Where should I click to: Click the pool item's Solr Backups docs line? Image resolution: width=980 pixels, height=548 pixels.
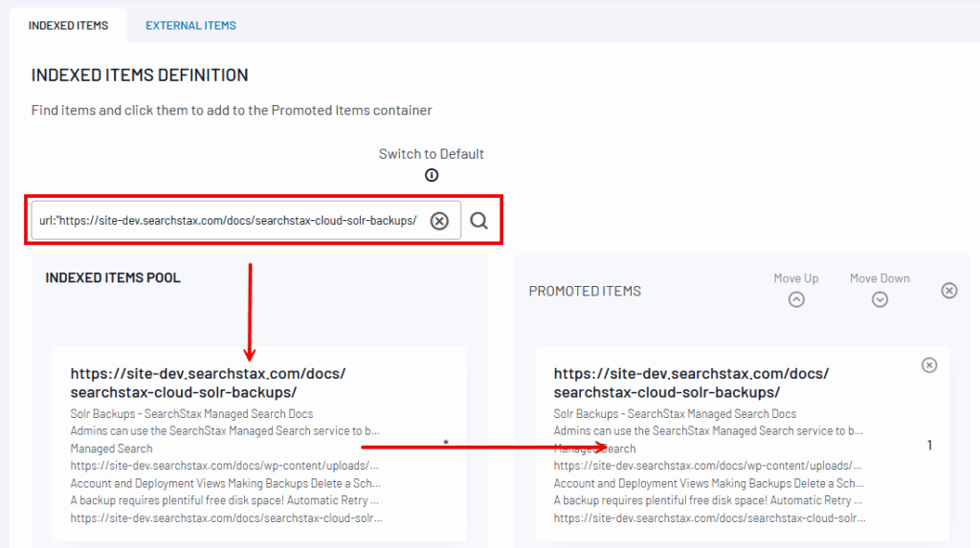pos(191,414)
